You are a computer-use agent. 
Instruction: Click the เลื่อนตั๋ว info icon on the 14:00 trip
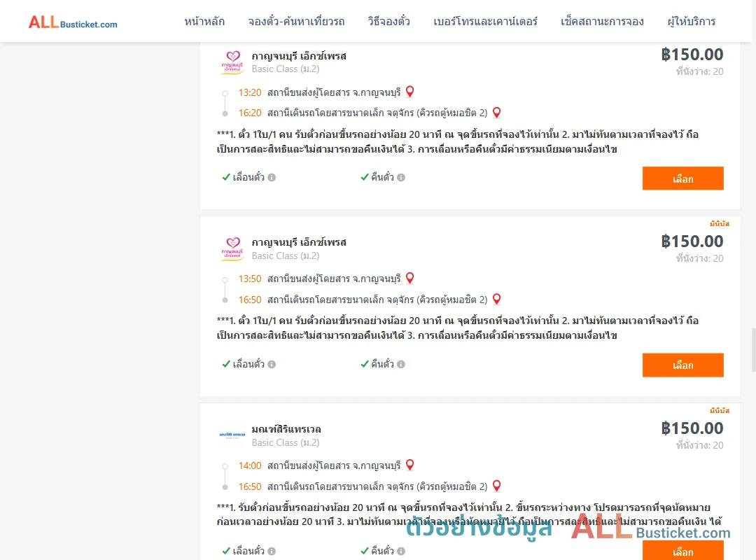pos(272,551)
